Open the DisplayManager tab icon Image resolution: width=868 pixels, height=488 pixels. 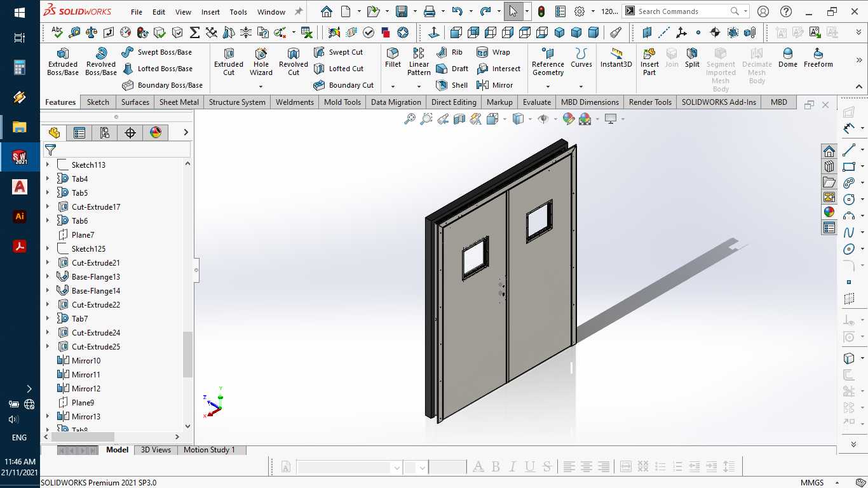tap(156, 132)
